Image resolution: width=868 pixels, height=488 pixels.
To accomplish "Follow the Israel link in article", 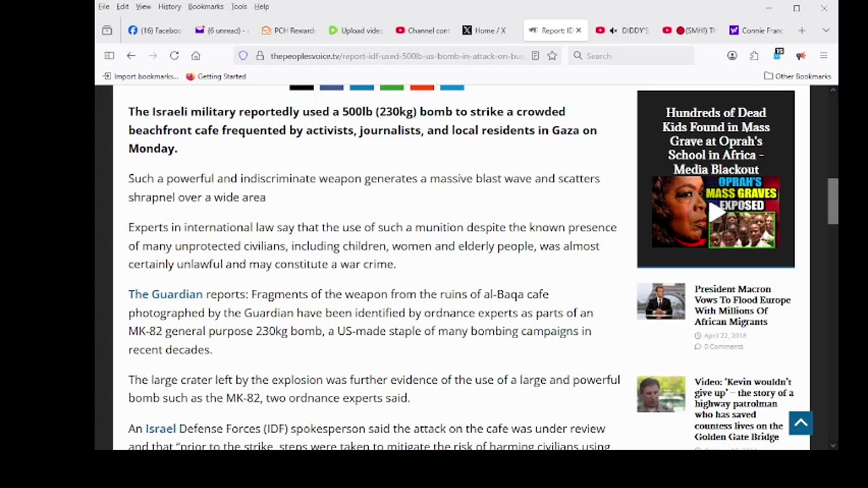I will pos(161,428).
